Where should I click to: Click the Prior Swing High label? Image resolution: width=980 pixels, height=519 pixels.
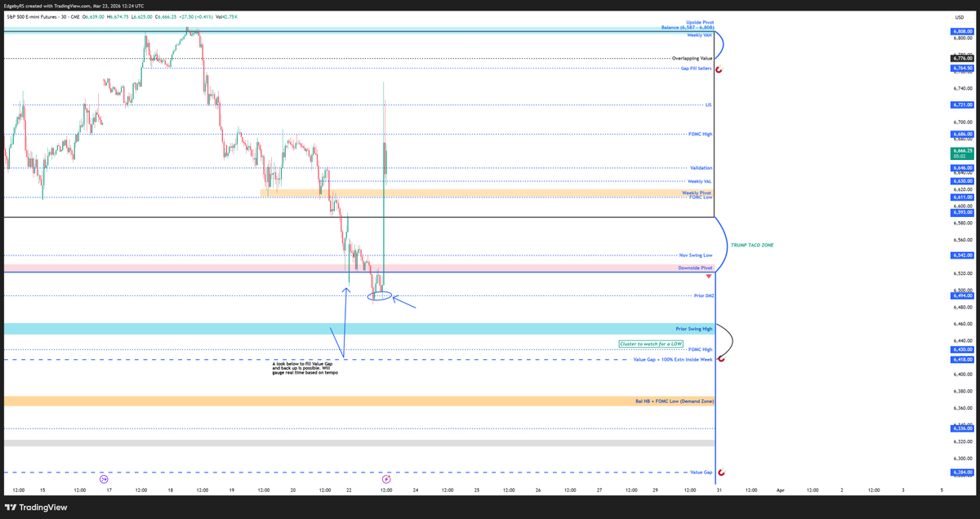coord(694,328)
